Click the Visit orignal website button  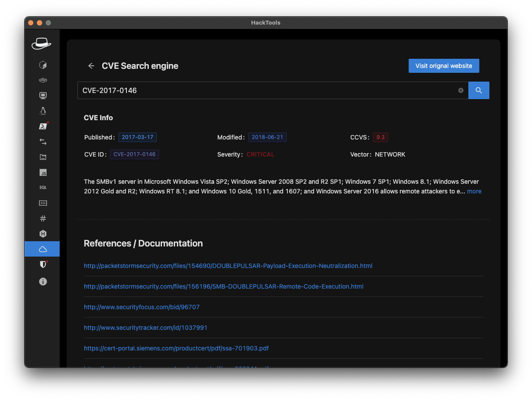pyautogui.click(x=444, y=66)
